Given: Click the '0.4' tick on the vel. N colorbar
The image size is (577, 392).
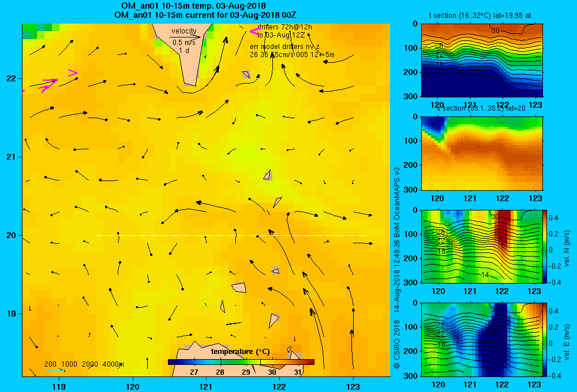Looking at the screenshot, I should click(553, 218).
